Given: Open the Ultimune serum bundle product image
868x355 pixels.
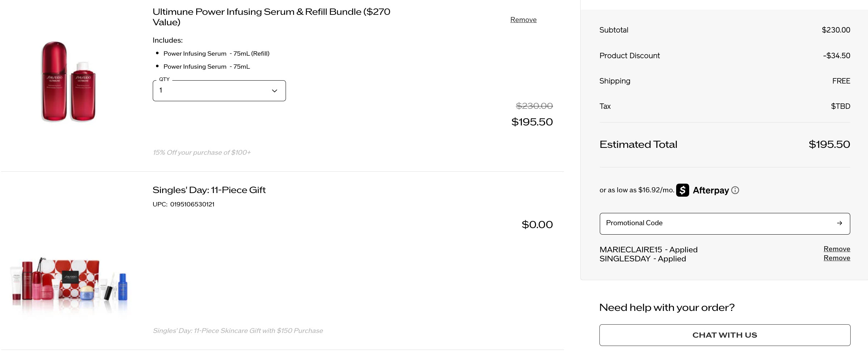Looking at the screenshot, I should tap(69, 81).
